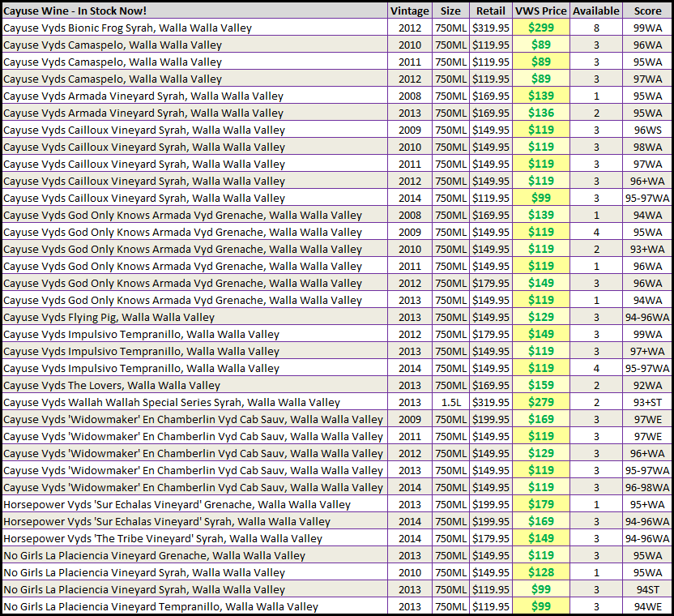Select the Available column header
The image size is (674, 616).
point(595,11)
